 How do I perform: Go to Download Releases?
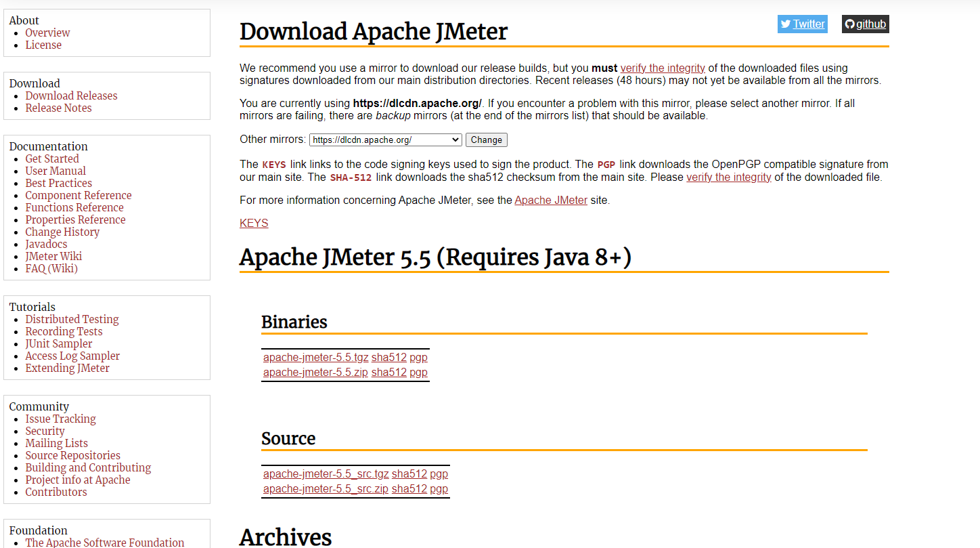pyautogui.click(x=71, y=96)
